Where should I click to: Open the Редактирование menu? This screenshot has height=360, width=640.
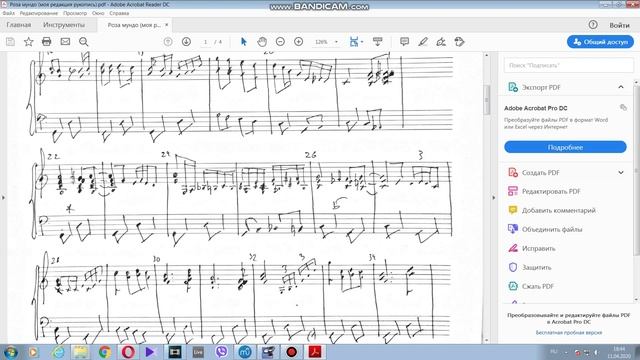39,13
